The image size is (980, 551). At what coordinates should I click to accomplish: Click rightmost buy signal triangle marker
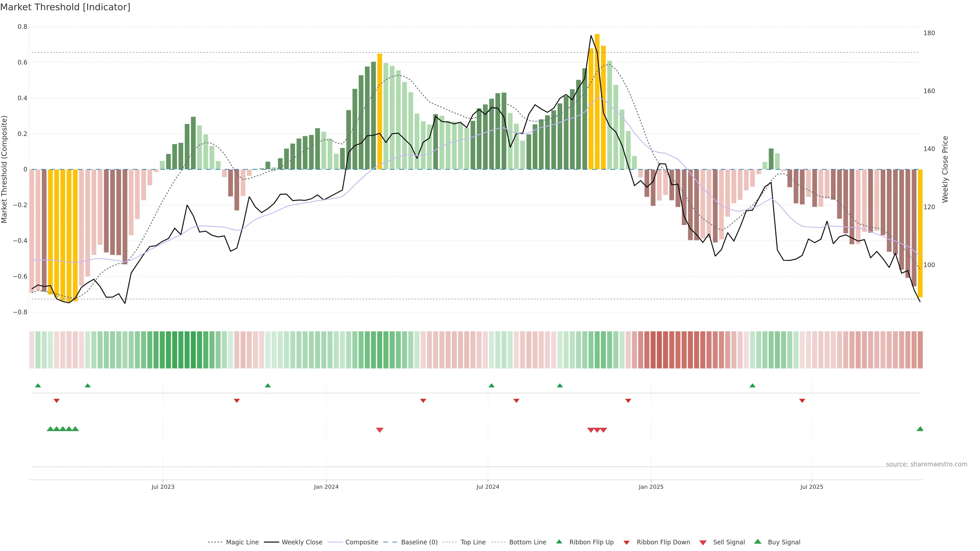point(920,429)
